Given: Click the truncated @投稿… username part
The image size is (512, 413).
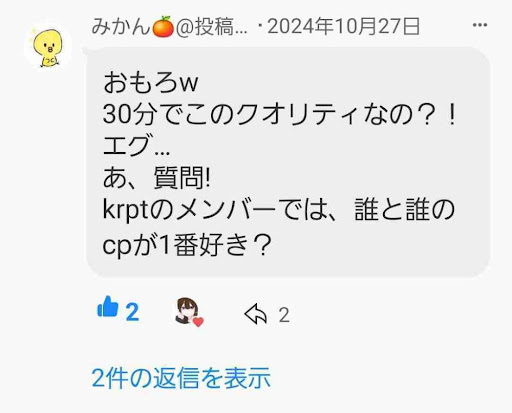Looking at the screenshot, I should [212, 27].
